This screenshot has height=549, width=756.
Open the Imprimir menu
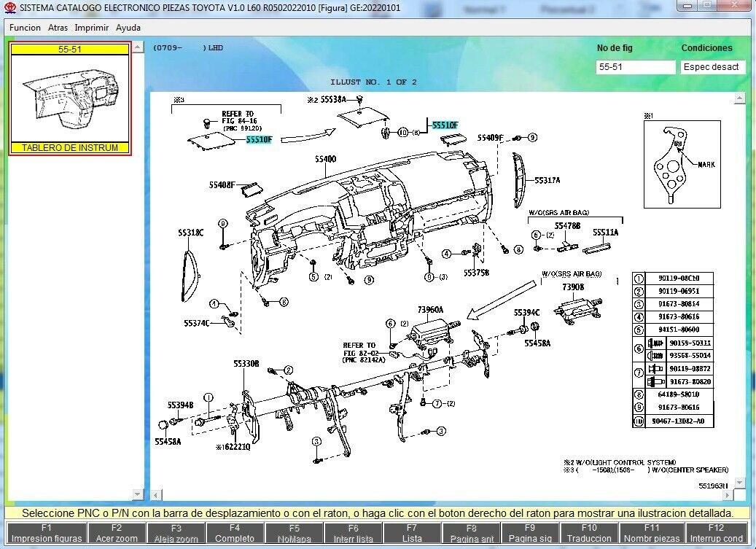point(92,28)
